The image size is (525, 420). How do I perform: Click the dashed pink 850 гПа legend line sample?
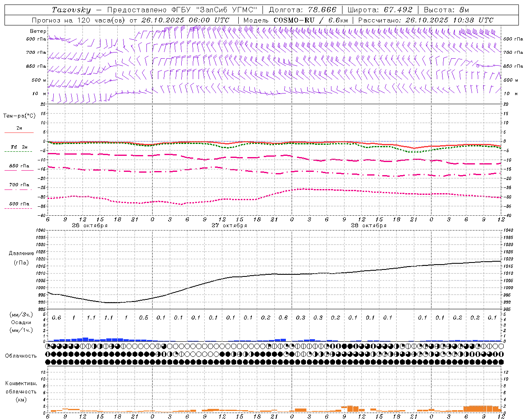pos(19,170)
